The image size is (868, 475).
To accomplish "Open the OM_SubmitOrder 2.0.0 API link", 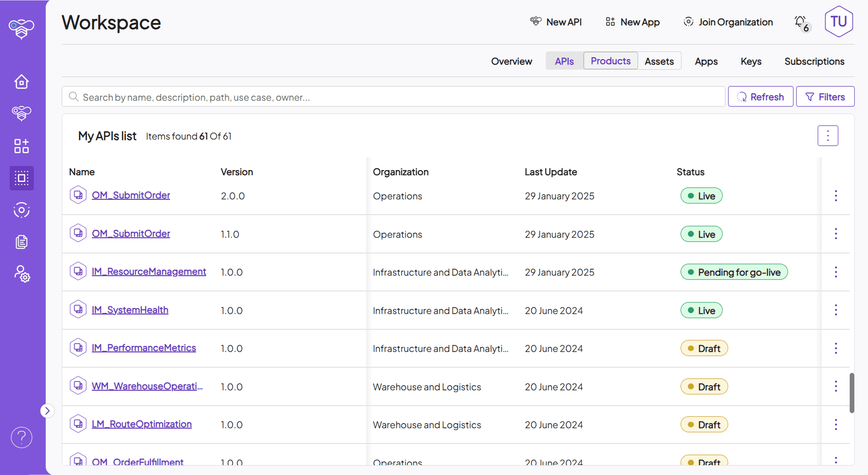I will pos(131,195).
